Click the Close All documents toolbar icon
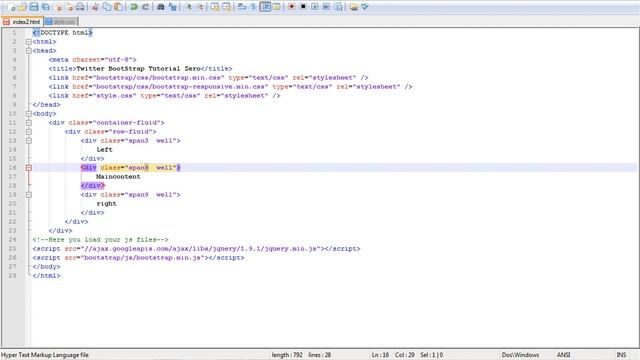This screenshot has height=360, width=640. tap(69, 7)
